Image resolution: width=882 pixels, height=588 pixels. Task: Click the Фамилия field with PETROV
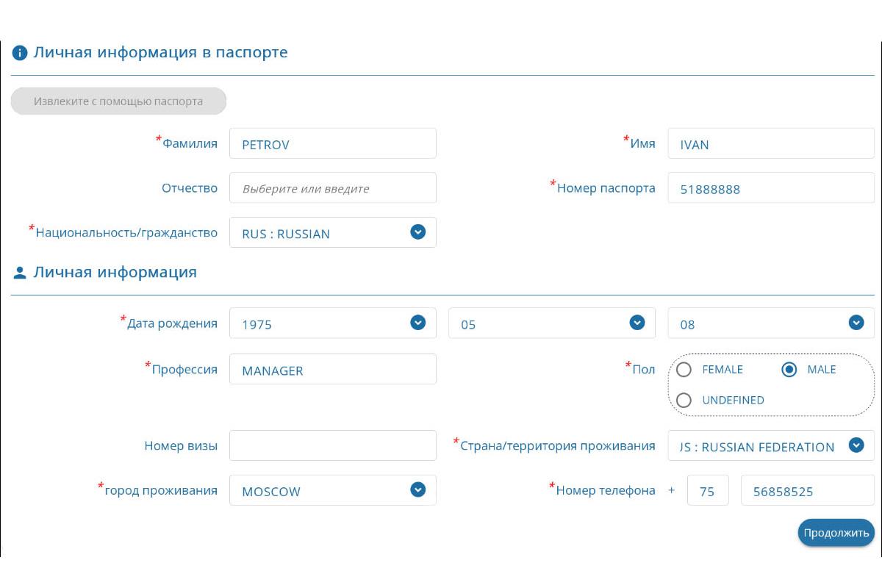[x=333, y=143]
